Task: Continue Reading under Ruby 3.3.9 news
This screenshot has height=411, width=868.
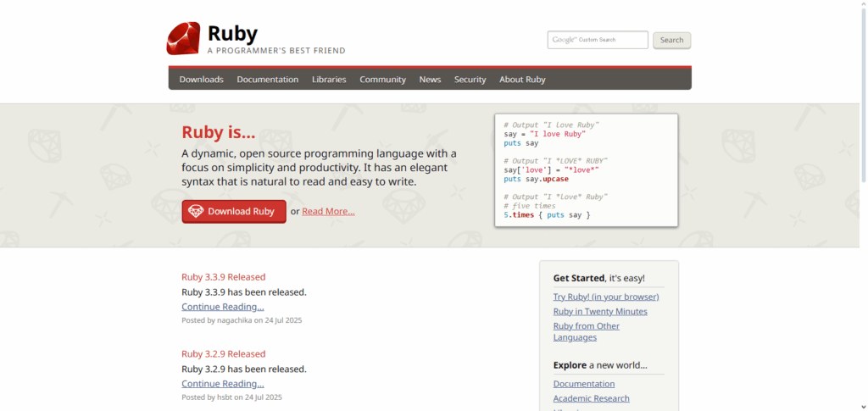Action: click(x=223, y=307)
